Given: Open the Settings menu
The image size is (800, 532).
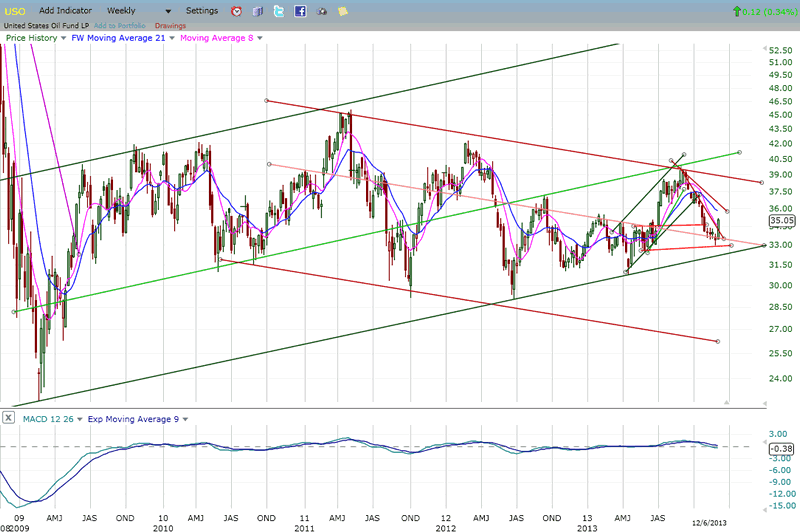Looking at the screenshot, I should (201, 10).
